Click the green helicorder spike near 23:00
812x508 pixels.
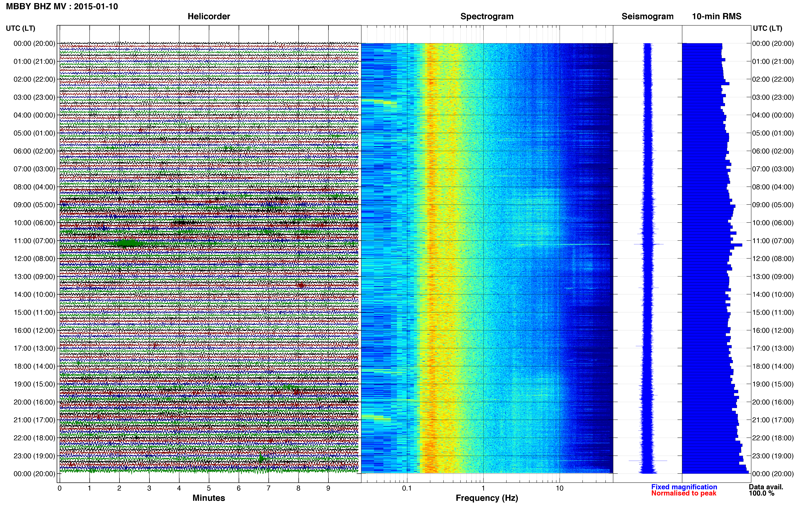pos(261,458)
